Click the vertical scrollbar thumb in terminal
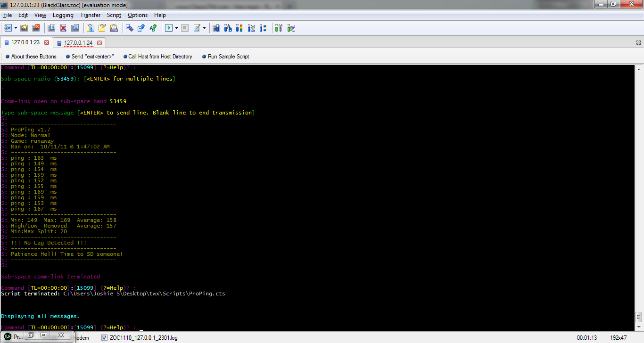Viewport: 644px width, 343px height. pos(639,317)
